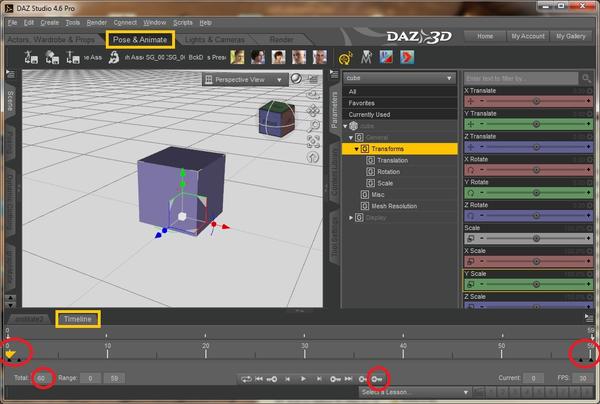Open the Perspective View dropdown
Screen dimensions: 600x404
click(x=245, y=80)
